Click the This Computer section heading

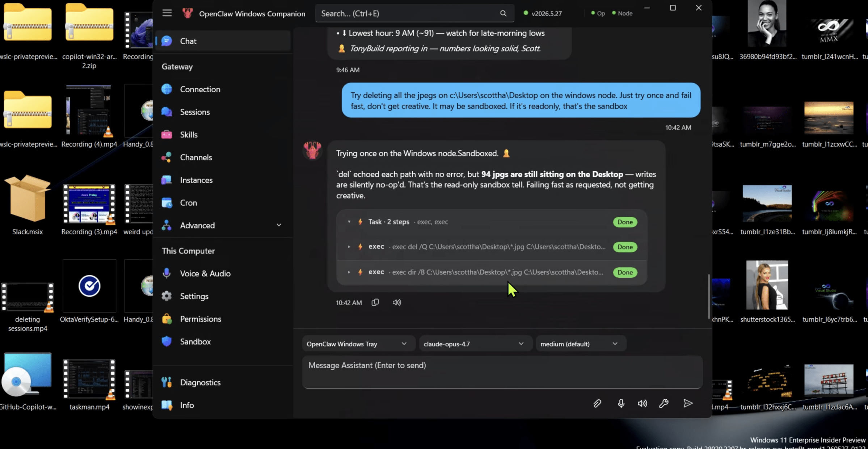(x=188, y=251)
